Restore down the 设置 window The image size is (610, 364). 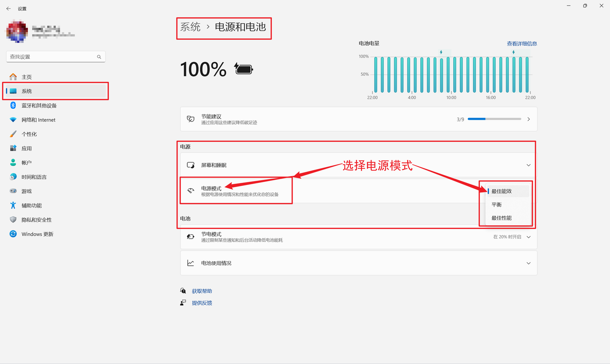[585, 6]
